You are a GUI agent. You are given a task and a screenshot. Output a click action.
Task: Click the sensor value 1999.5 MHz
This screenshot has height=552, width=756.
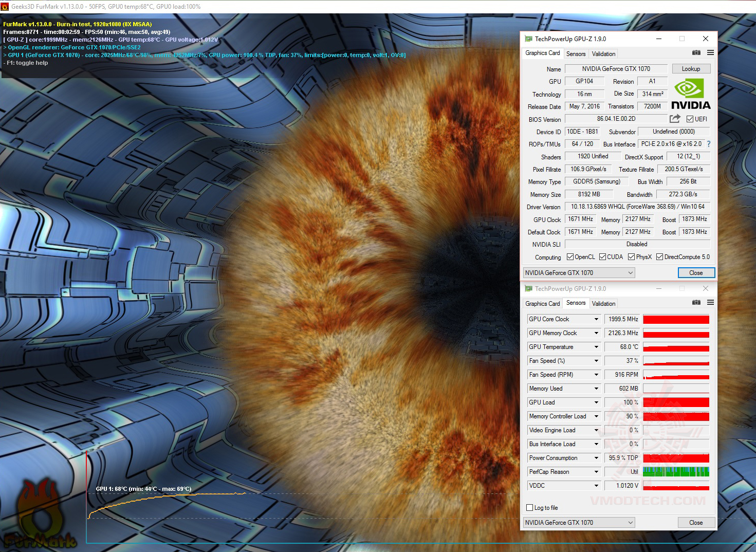[622, 319]
